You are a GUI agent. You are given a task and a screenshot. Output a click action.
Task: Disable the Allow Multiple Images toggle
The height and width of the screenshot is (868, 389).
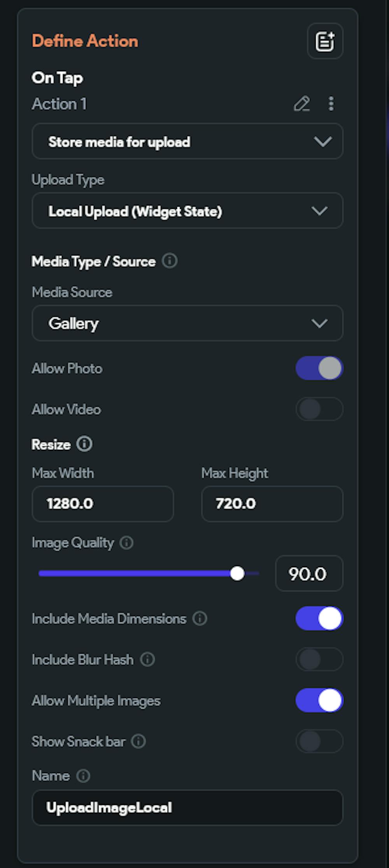[x=319, y=700]
